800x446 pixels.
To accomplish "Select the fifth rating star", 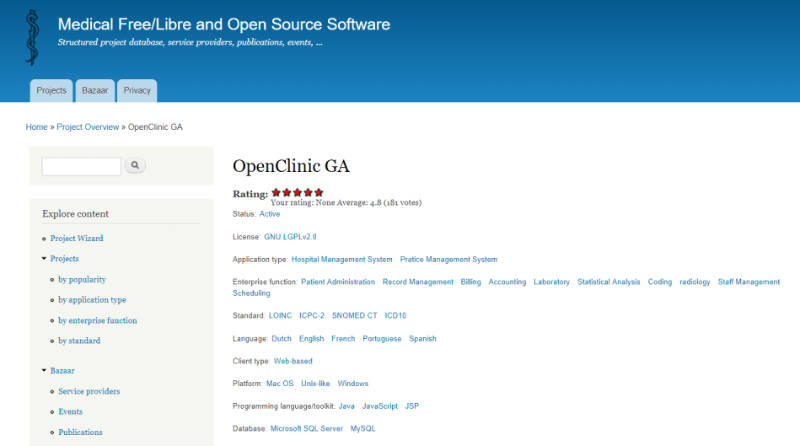I will 318,192.
